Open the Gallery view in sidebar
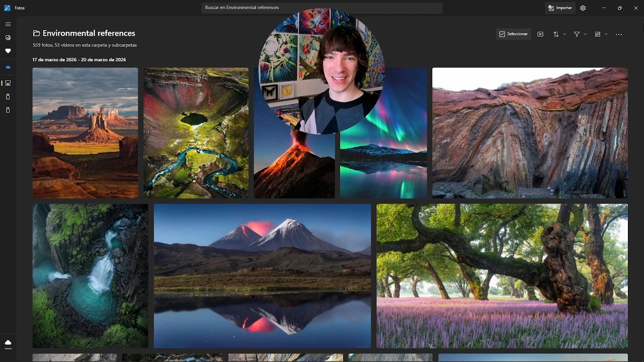This screenshot has width=644, height=362. tap(8, 38)
